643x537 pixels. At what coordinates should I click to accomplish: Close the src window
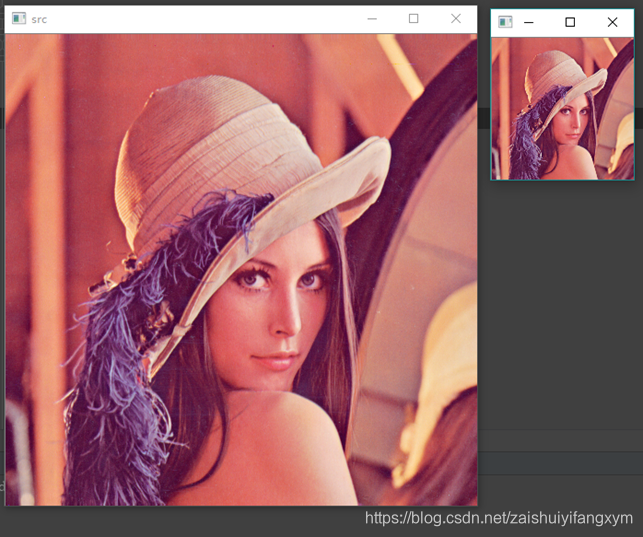[x=456, y=19]
